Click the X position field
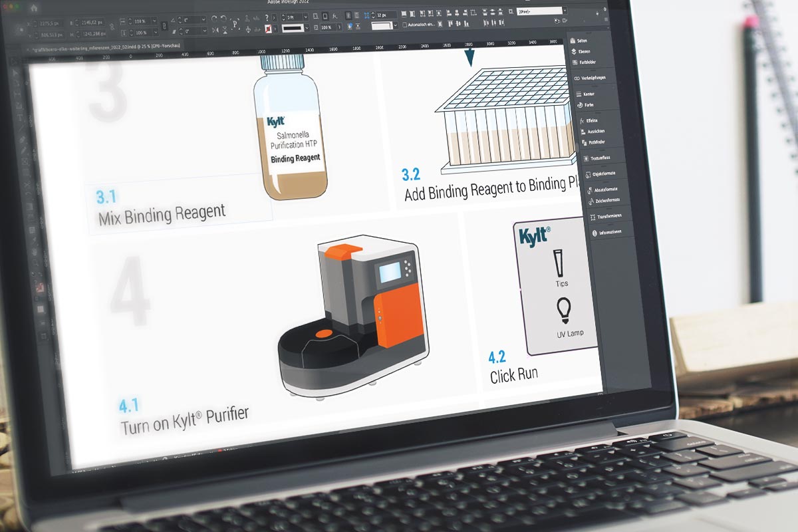This screenshot has width=798, height=532. [x=50, y=23]
